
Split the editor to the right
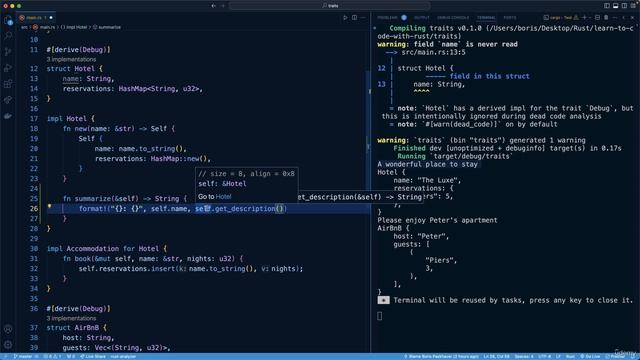(354, 18)
